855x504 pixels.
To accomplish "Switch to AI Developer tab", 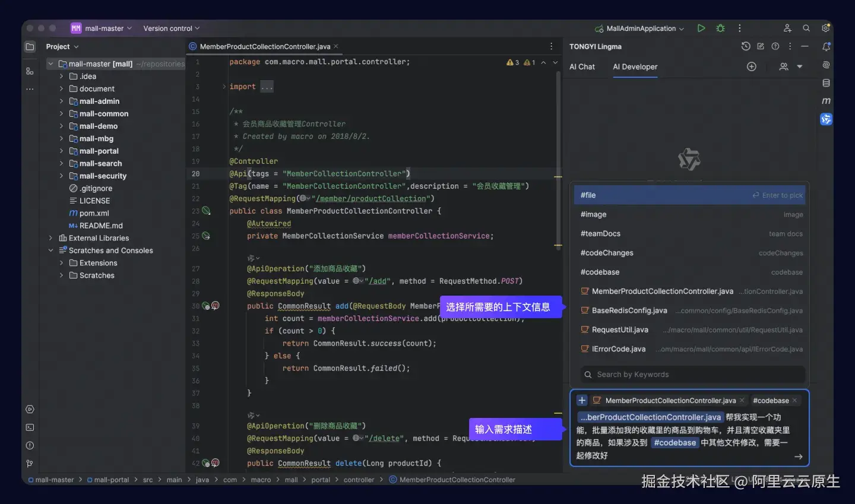I will 635,66.
